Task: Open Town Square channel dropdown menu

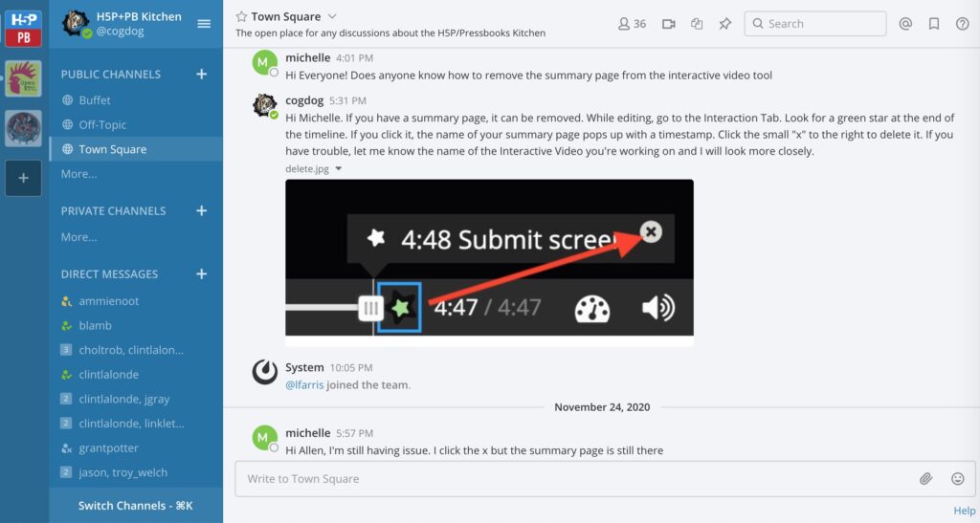Action: 332,17
